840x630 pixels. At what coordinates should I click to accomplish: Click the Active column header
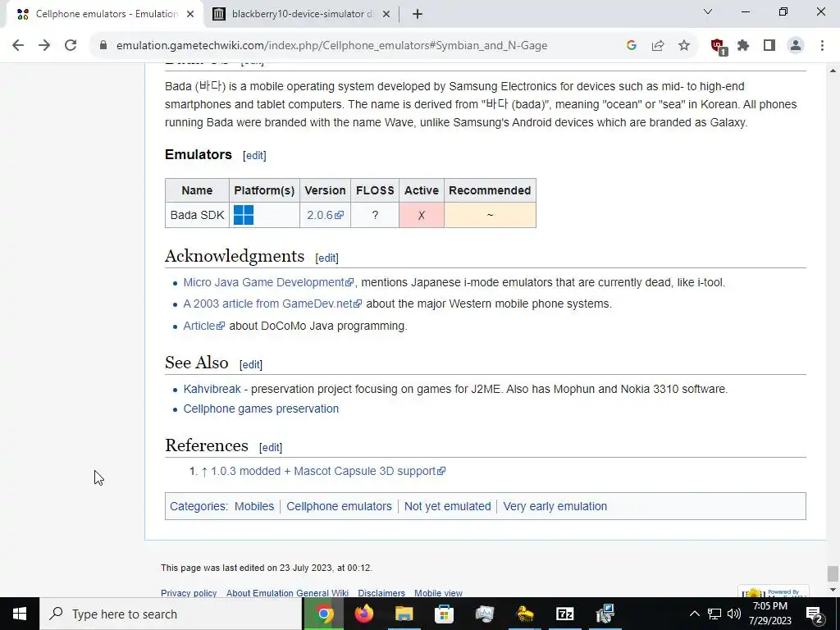(422, 190)
